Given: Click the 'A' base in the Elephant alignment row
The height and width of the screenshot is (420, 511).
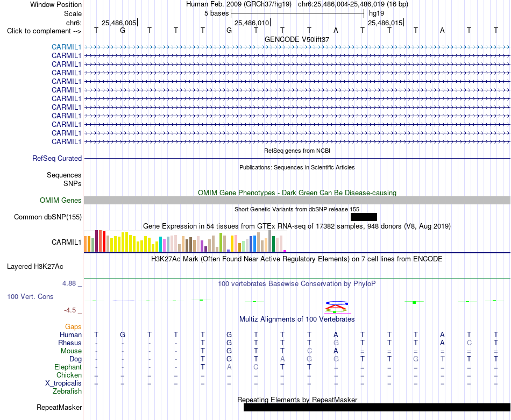Looking at the screenshot, I should [229, 367].
